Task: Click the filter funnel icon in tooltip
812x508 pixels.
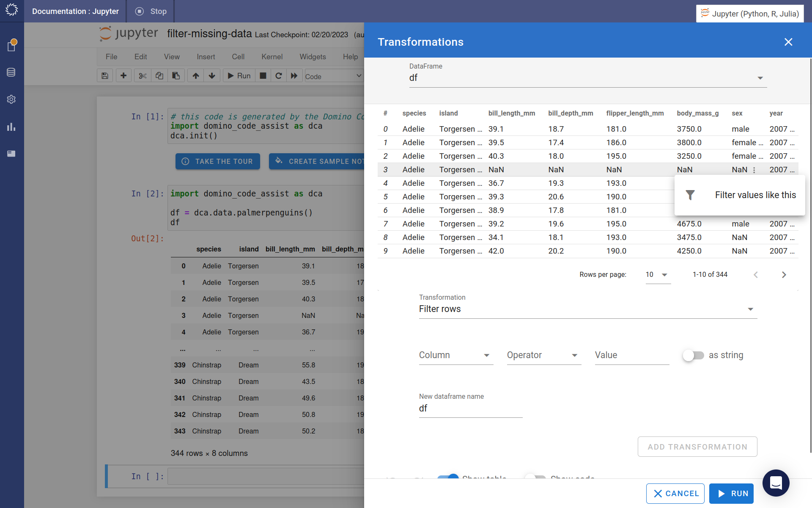Action: (x=690, y=195)
